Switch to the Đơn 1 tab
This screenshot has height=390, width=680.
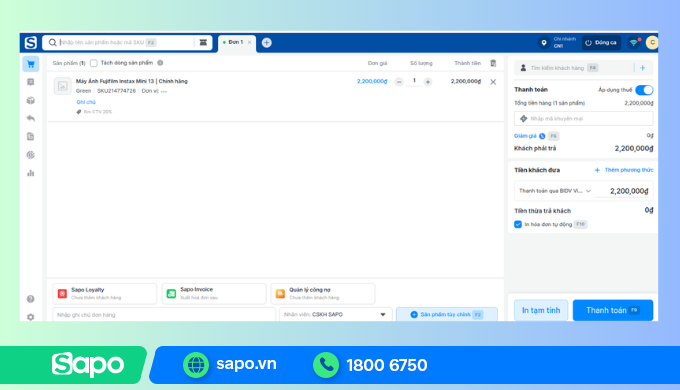pos(236,43)
